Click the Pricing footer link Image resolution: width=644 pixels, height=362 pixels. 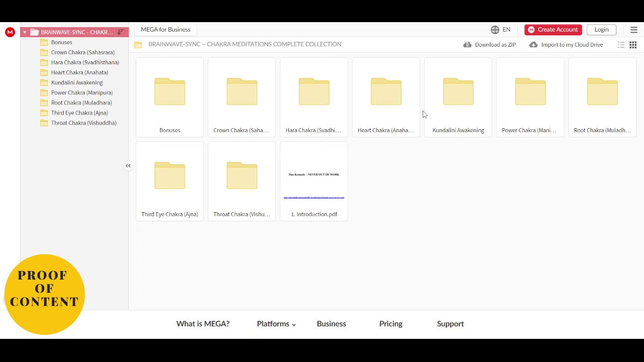(391, 324)
